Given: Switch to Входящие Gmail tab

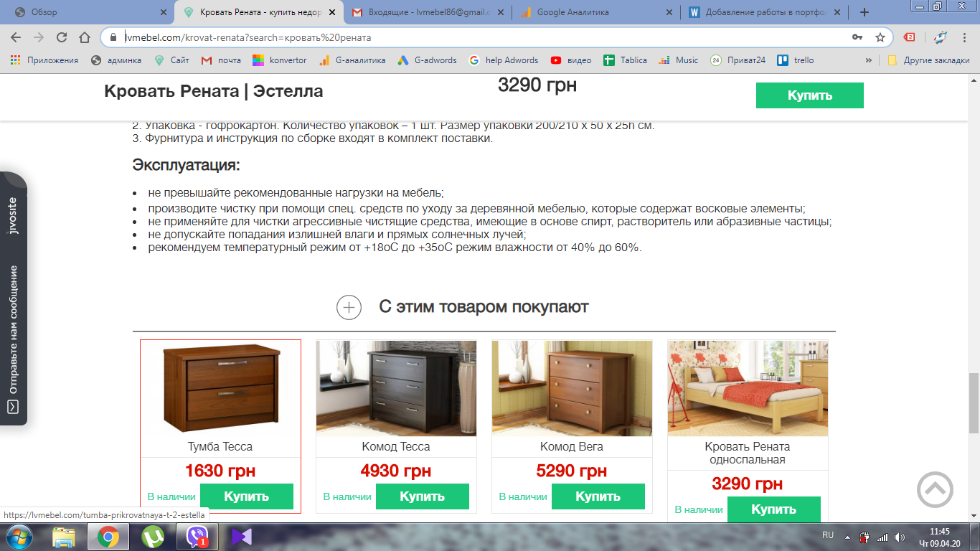Looking at the screenshot, I should 428,12.
